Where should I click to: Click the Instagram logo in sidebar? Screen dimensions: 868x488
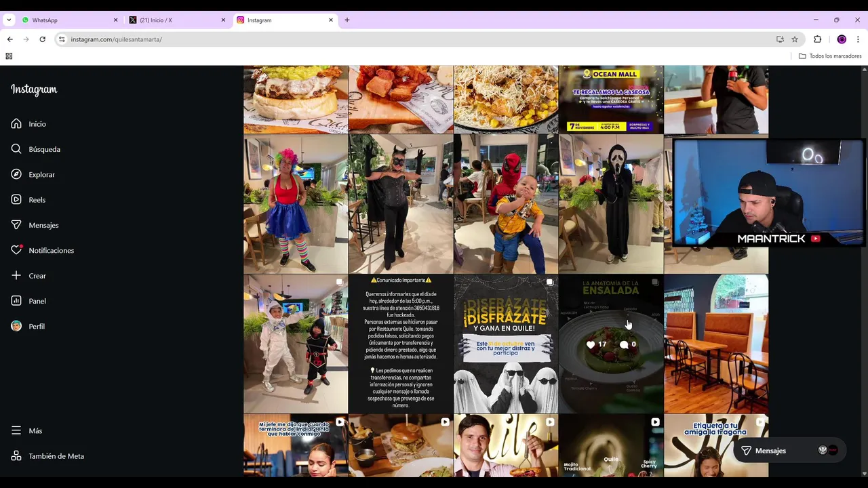34,89
